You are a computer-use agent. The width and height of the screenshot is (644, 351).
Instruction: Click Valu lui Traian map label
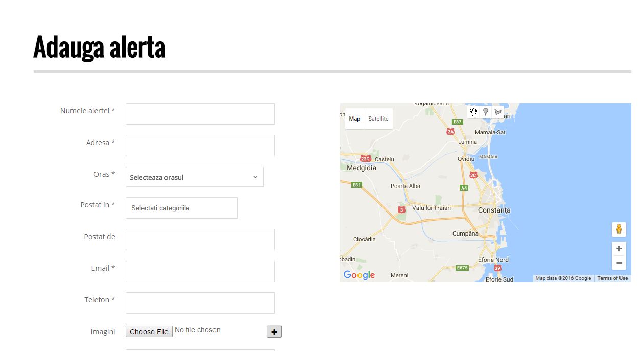tap(432, 208)
